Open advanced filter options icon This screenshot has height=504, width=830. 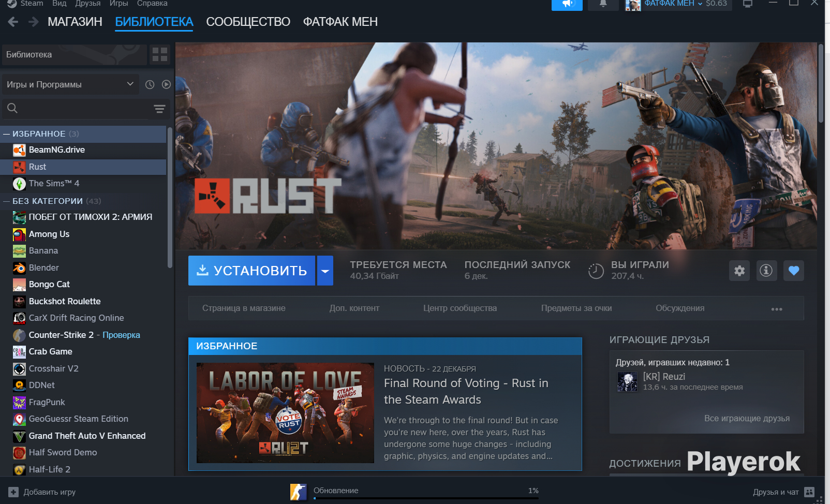pyautogui.click(x=159, y=109)
